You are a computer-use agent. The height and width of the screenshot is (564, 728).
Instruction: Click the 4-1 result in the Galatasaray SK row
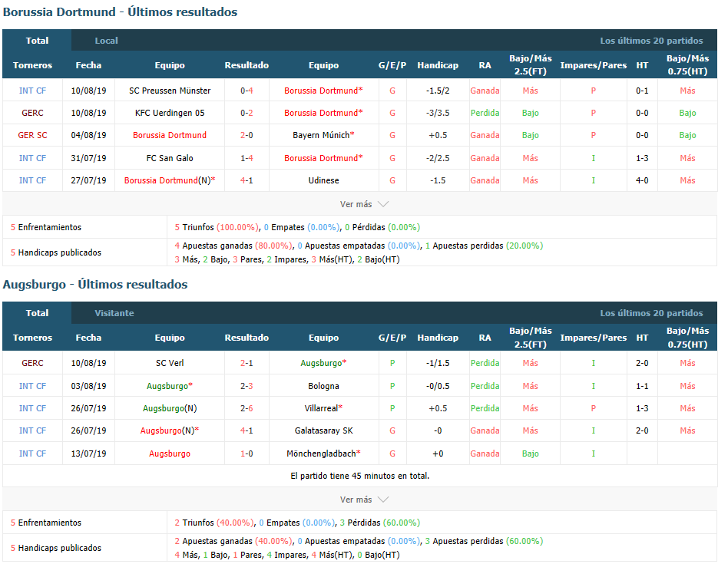(247, 430)
